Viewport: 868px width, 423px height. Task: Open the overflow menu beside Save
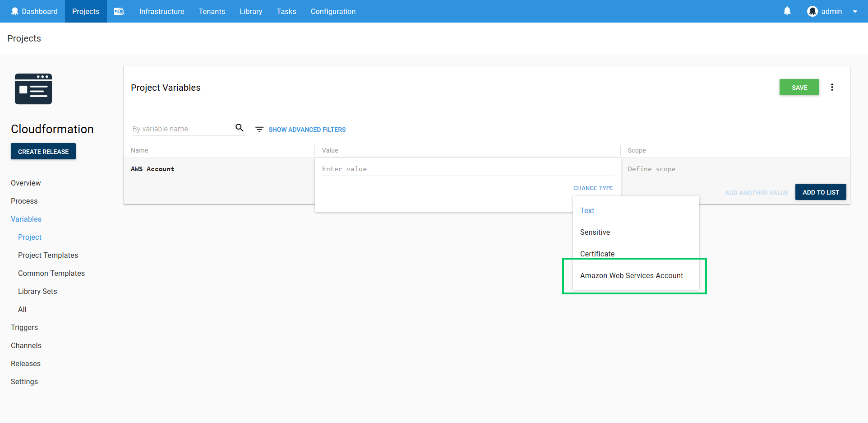coord(832,87)
